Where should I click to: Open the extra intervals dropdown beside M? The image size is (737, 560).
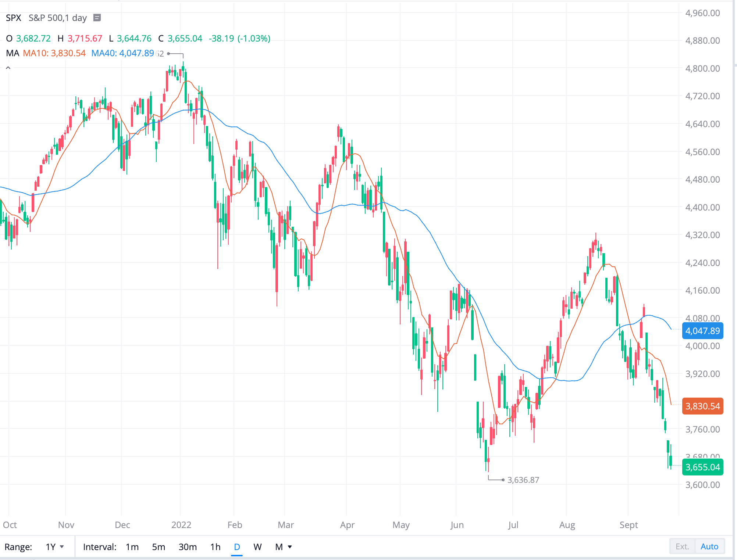289,547
